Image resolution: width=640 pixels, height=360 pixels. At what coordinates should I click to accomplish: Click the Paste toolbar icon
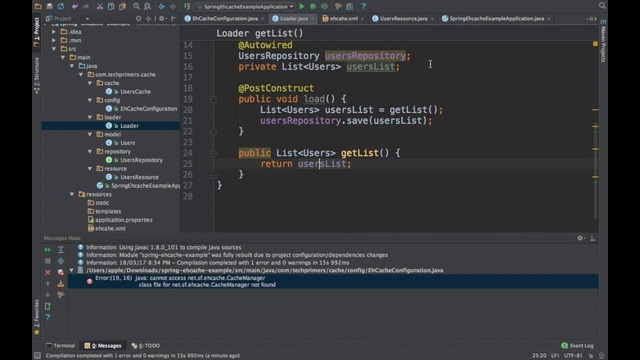[122, 6]
